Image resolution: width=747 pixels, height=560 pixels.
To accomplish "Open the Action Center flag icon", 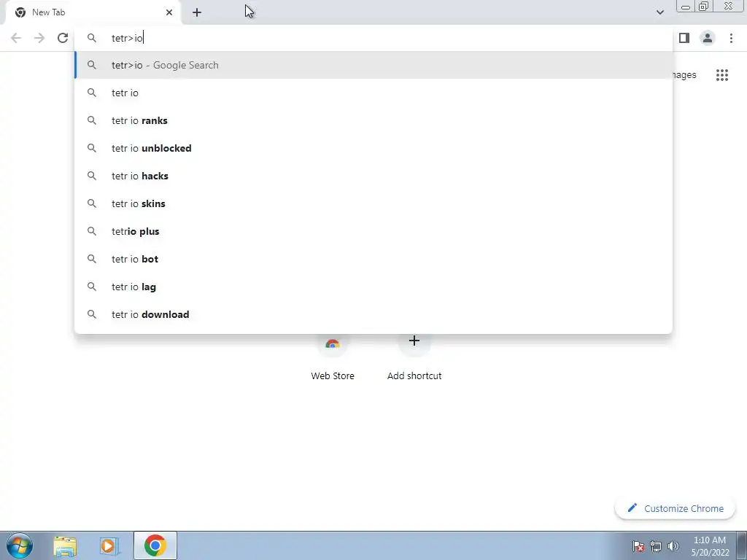I will pos(638,546).
